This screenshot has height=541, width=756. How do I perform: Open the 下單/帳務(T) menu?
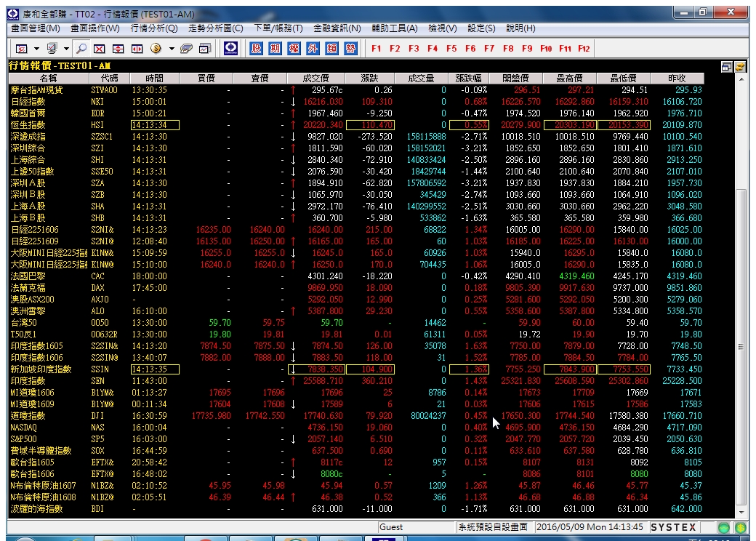tap(278, 28)
